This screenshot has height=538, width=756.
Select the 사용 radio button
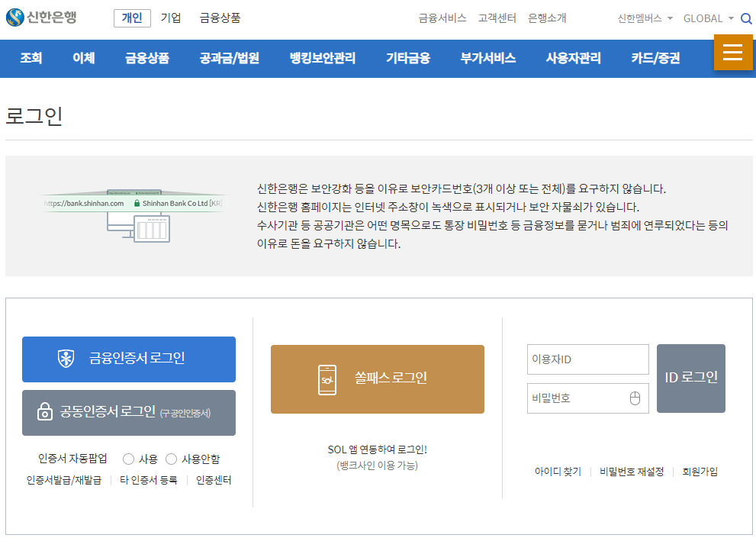pos(129,458)
